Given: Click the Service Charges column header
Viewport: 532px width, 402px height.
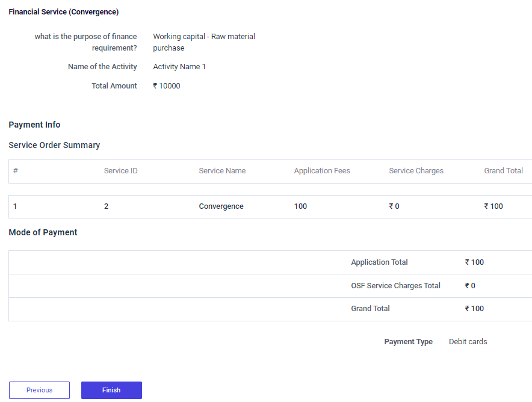Looking at the screenshot, I should (x=416, y=171).
